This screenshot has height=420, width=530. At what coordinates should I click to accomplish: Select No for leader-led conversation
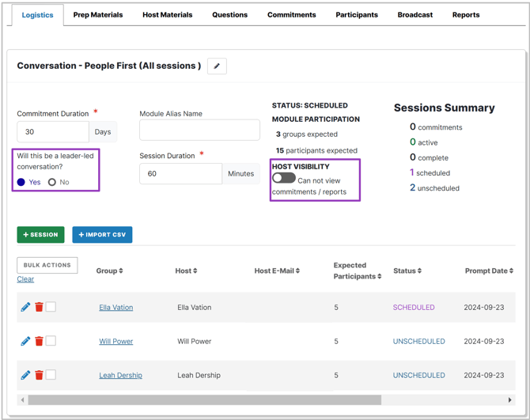click(x=52, y=182)
